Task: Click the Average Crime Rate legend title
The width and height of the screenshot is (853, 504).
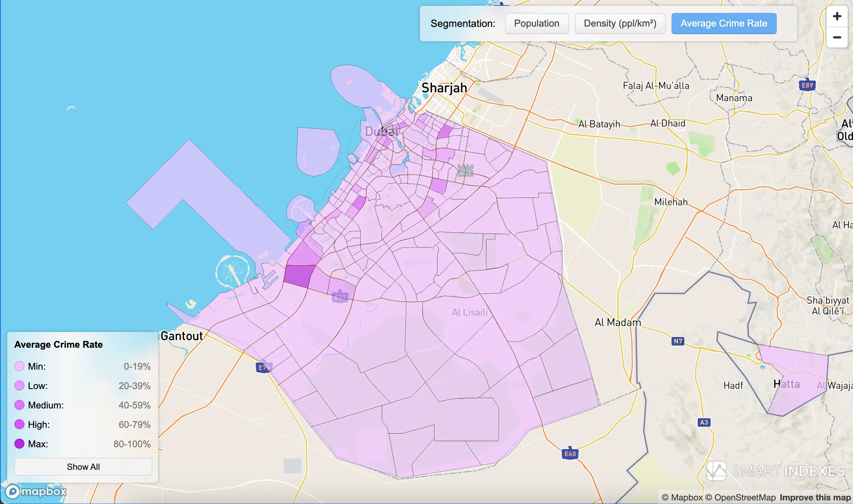Action: click(x=59, y=345)
